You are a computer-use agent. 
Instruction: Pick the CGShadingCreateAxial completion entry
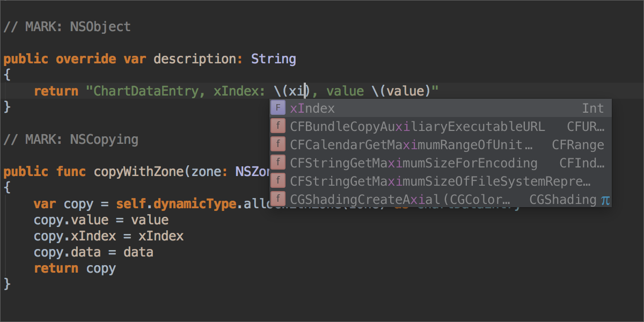click(400, 200)
